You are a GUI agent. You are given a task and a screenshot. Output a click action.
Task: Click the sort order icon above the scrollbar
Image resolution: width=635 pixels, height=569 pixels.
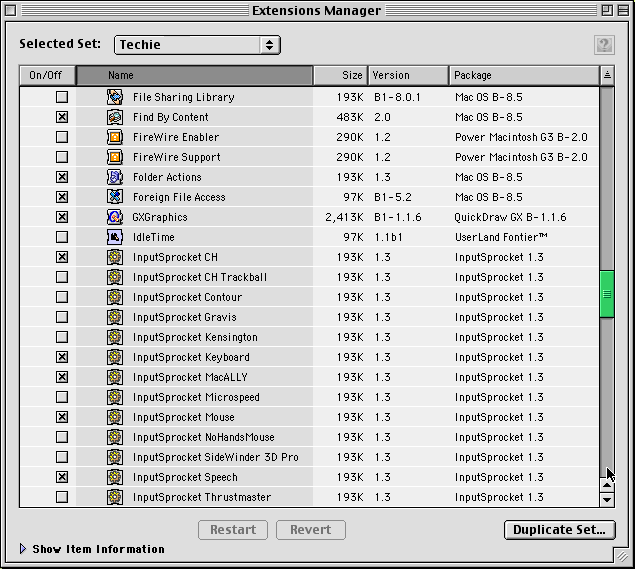click(x=607, y=75)
